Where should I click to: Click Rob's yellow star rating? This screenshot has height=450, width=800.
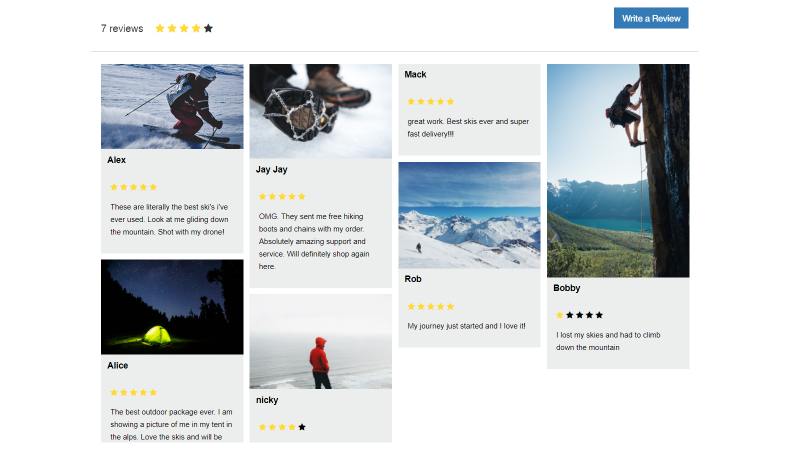pos(431,307)
